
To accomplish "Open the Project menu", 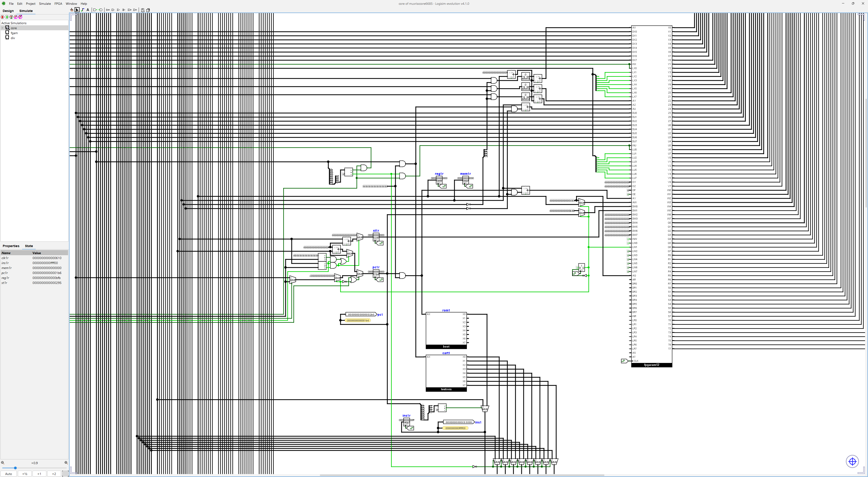I will (x=31, y=4).
